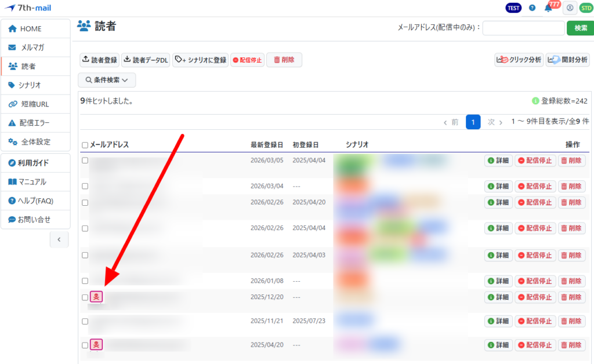Toggle the select-all checkbox beside メールアドレス header
The image size is (594, 364).
(x=85, y=145)
